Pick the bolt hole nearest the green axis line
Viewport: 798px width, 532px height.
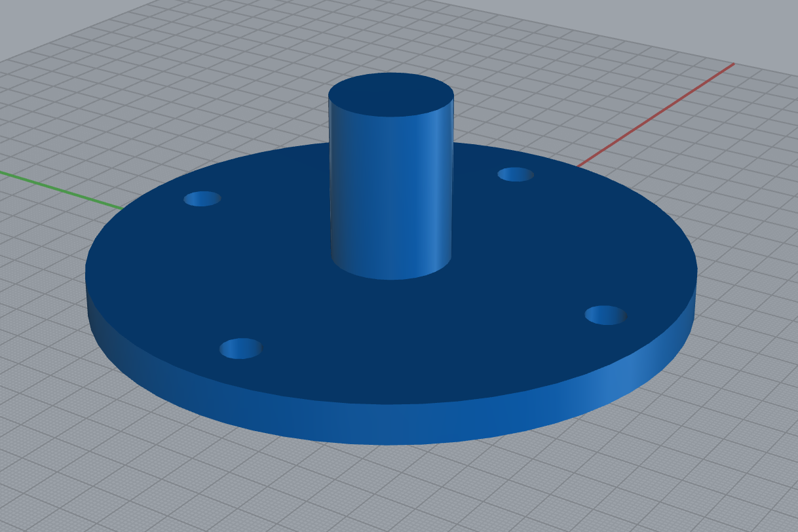tap(202, 199)
